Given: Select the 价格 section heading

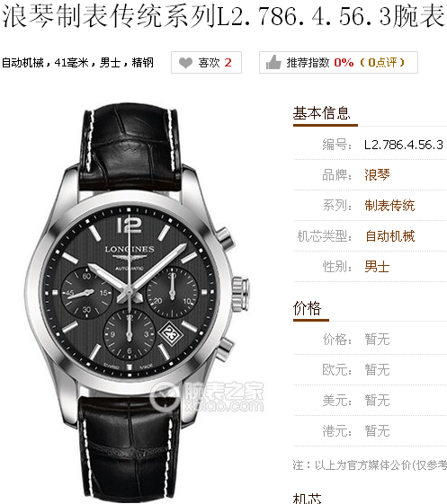Looking at the screenshot, I should point(307,308).
